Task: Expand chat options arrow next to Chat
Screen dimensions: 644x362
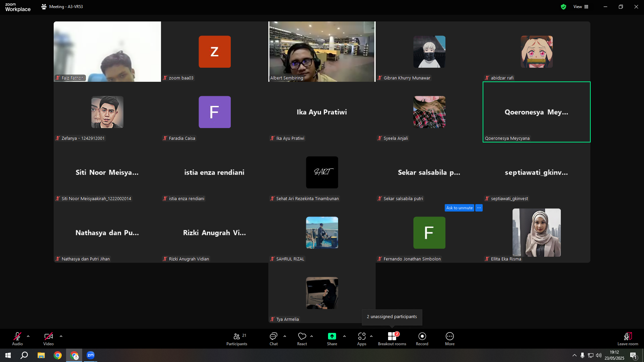Action: click(x=285, y=336)
